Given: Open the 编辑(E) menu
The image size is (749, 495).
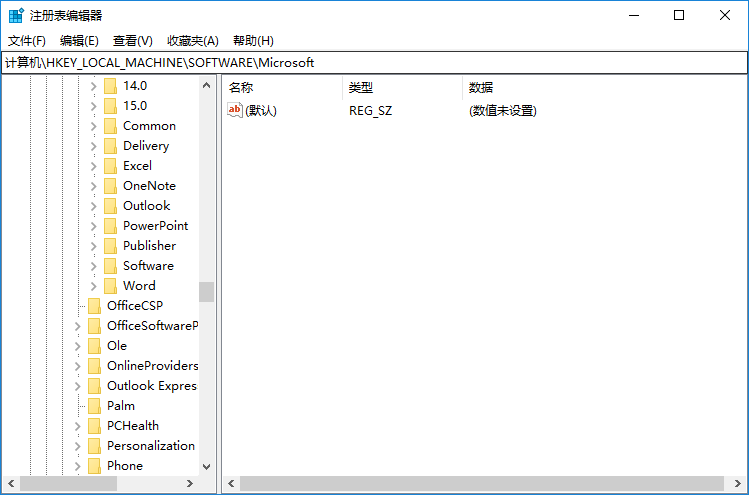Looking at the screenshot, I should click(79, 41).
